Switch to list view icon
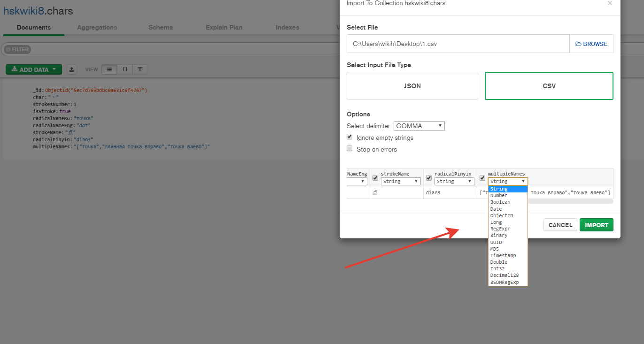 109,69
